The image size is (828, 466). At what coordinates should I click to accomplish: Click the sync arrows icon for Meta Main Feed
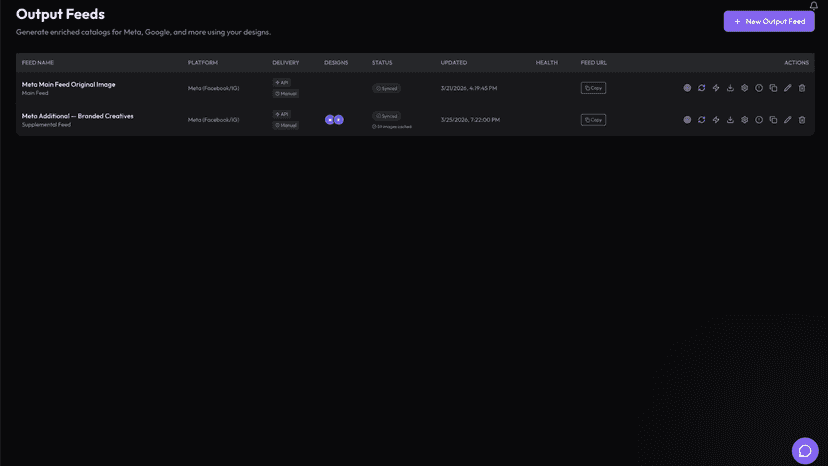pos(701,88)
